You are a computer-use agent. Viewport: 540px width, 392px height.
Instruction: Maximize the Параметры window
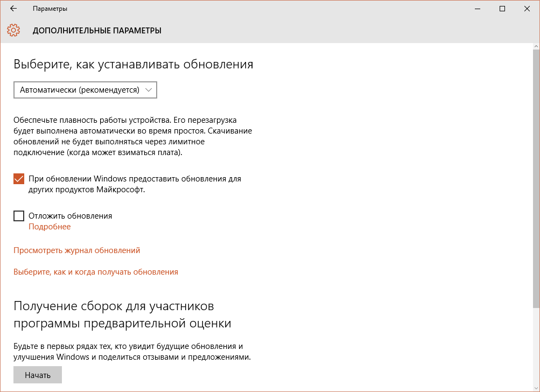click(502, 9)
